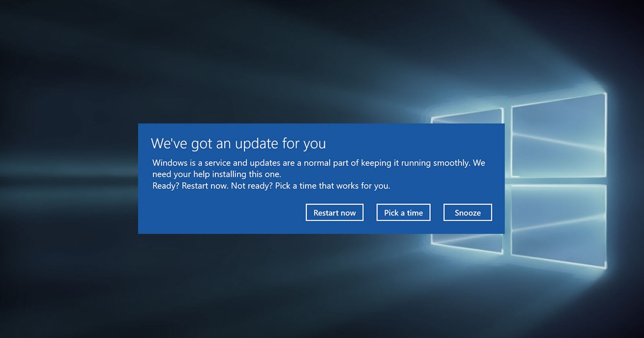Screen dimensions: 644x338
Task: Click the lower-left Windows logo pane below the dialog
Action: coord(467,242)
